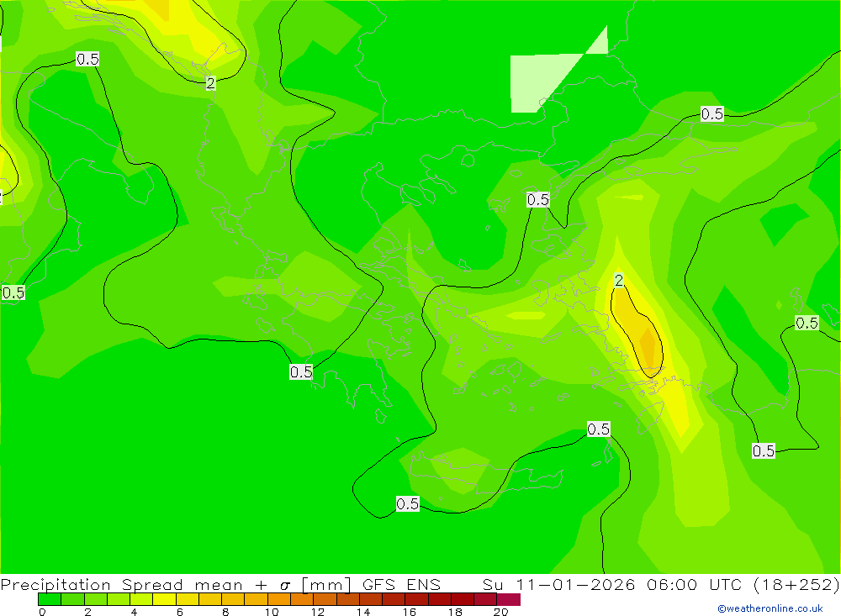Click the '2' contour label near the map's top
This screenshot has width=841, height=616.
click(x=211, y=83)
